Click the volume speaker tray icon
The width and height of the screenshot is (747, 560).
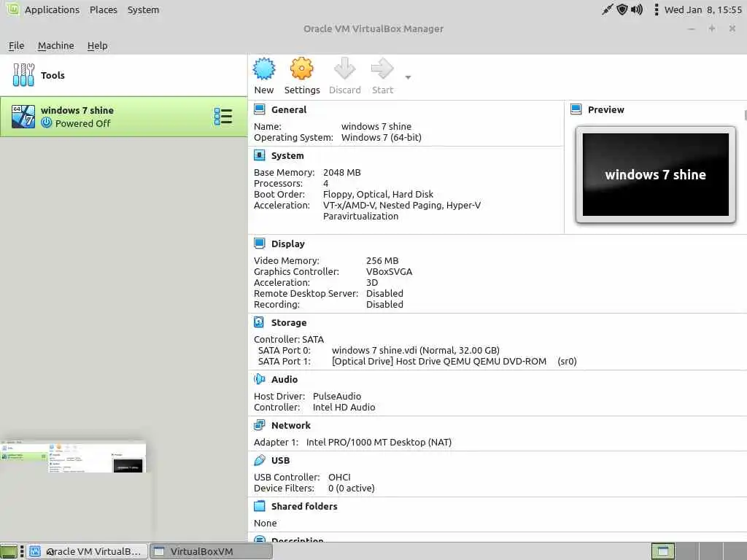point(636,9)
